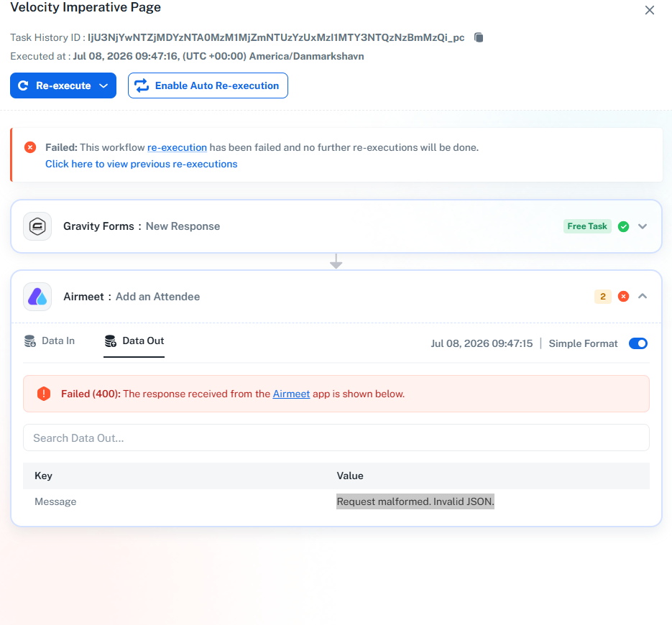Screen dimensions: 672x625
Task: Click here to view previous re-executions
Action: point(142,164)
